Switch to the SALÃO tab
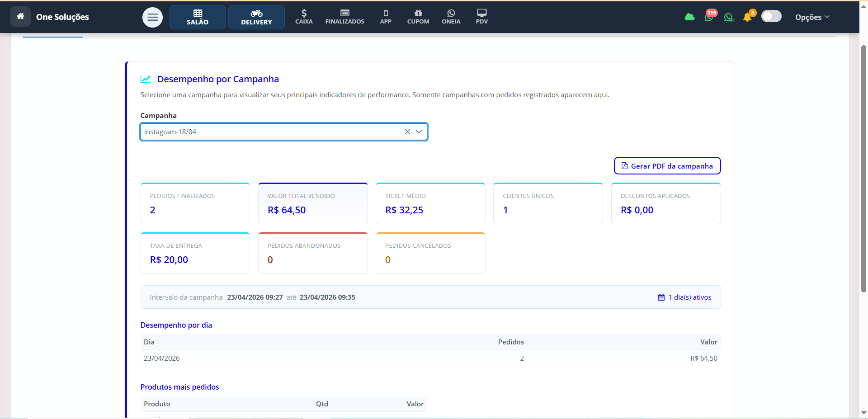The height and width of the screenshot is (419, 868). pos(198,17)
